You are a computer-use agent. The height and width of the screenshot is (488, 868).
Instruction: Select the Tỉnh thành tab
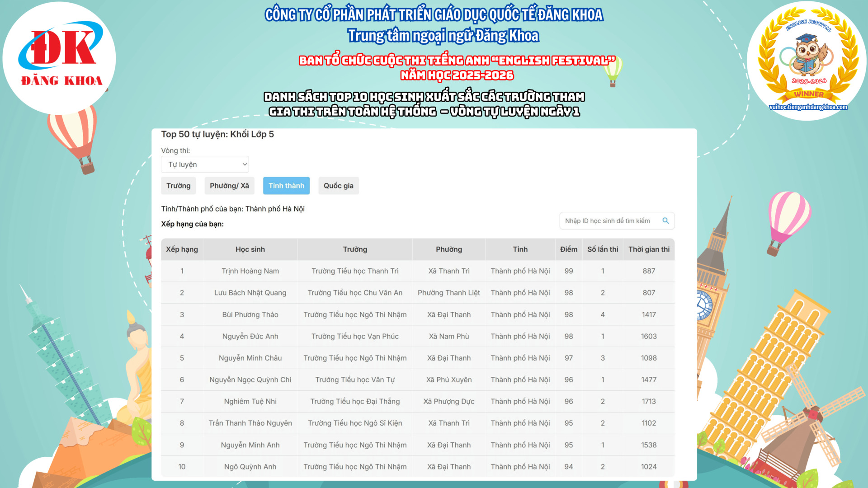[x=286, y=186]
